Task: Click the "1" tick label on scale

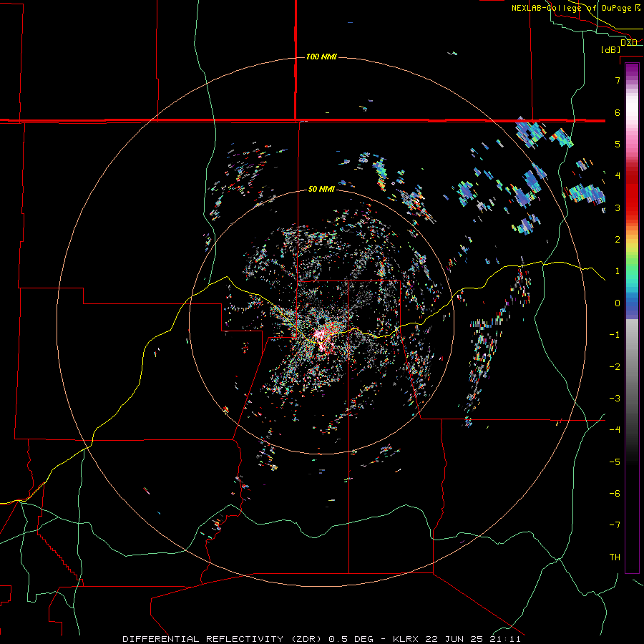Action: pos(618,271)
